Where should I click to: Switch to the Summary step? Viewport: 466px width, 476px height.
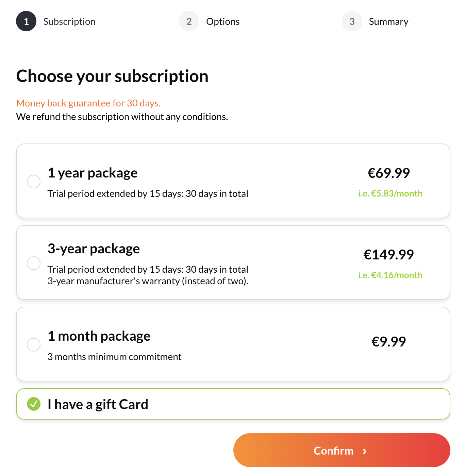click(x=388, y=21)
